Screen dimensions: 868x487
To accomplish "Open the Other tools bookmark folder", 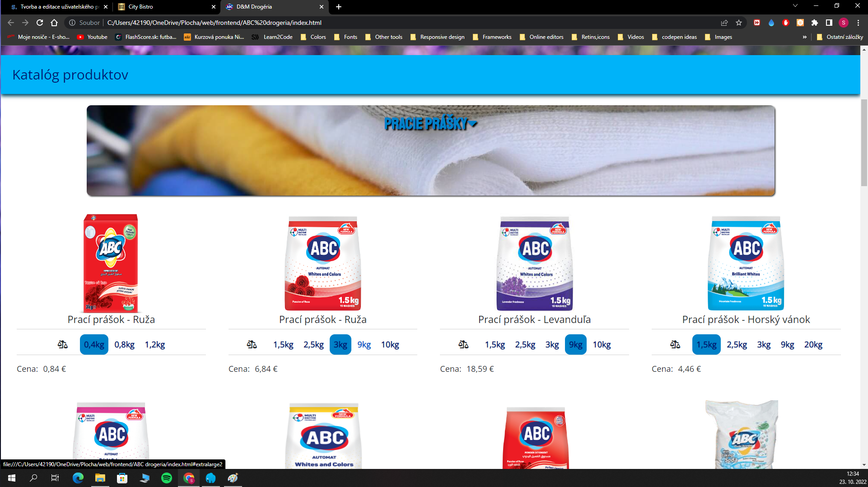I will (x=383, y=37).
